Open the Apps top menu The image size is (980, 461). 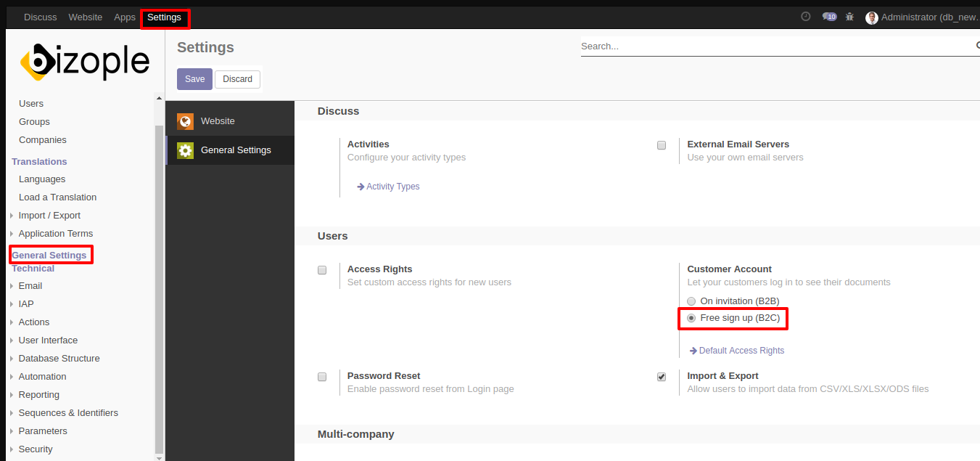pos(125,17)
